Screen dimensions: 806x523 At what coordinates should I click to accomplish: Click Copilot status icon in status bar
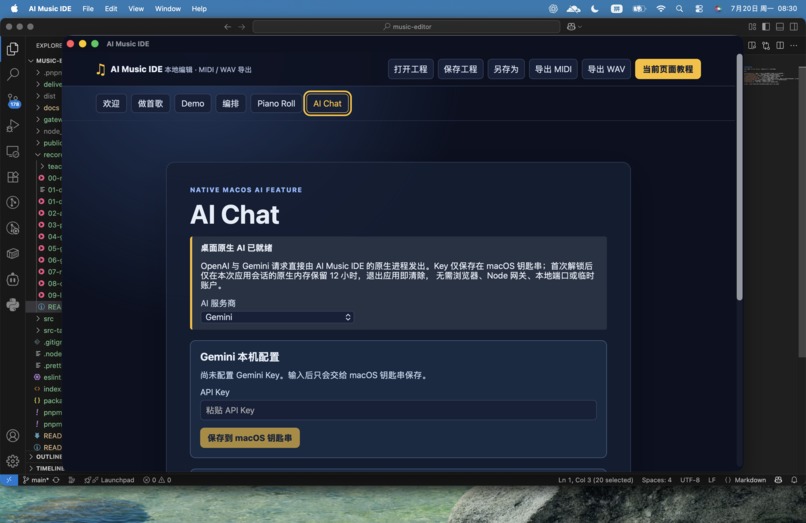click(x=778, y=480)
